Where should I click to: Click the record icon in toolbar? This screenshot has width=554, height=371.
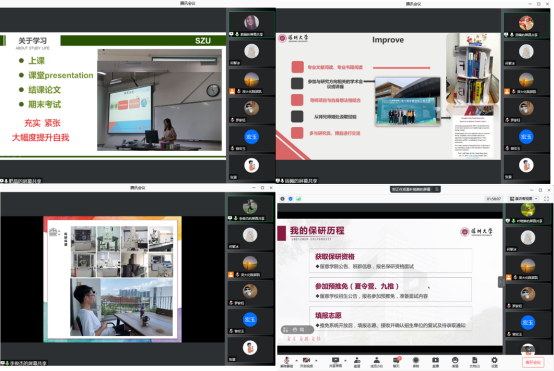[x=416, y=361]
